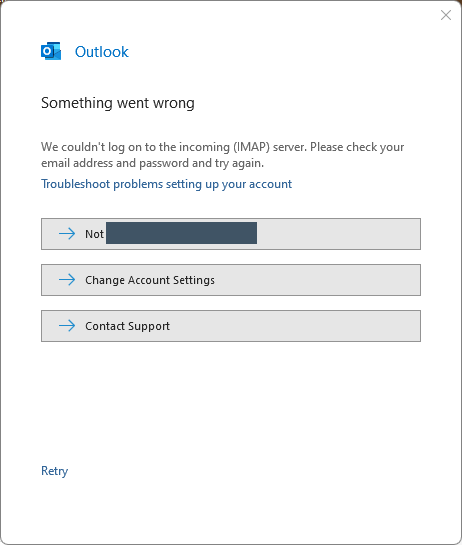The image size is (462, 545).
Task: Click the Outlook envelope logo icon
Action: pos(51,51)
